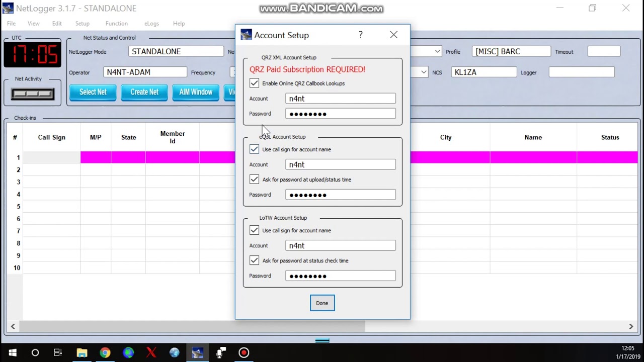The image size is (644, 362).
Task: Click the LoTW Password field
Action: (x=341, y=276)
